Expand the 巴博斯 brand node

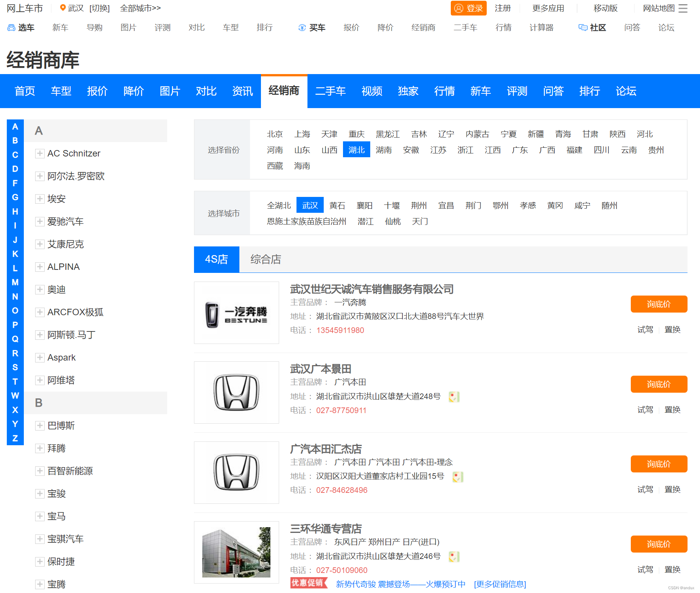(x=40, y=426)
